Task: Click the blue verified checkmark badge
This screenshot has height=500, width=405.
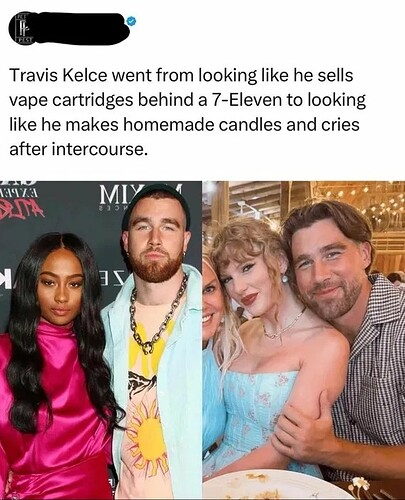Action: tap(131, 21)
